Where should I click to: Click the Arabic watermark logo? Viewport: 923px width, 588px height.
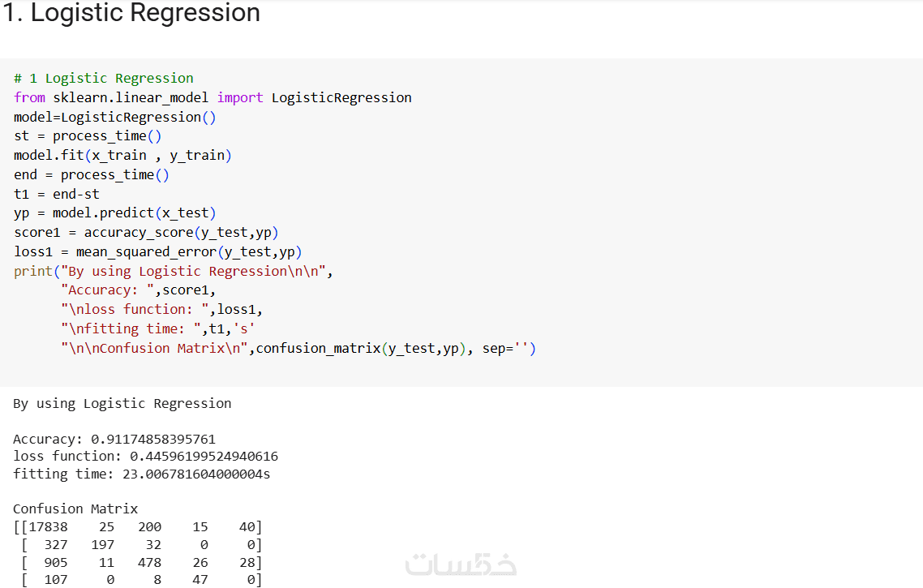click(461, 564)
